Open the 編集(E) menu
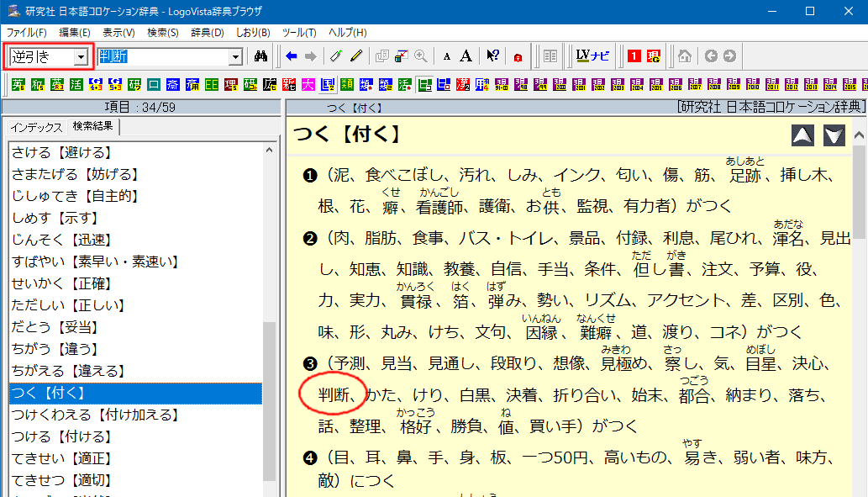This screenshot has height=497, width=868. (x=75, y=33)
